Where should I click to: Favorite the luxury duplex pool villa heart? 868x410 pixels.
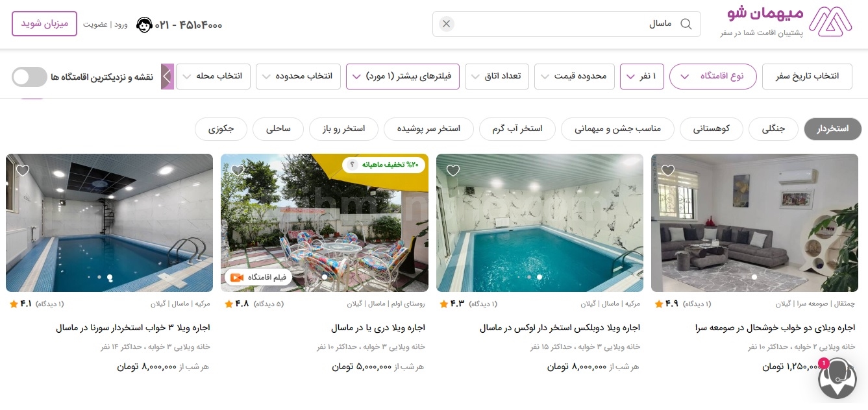point(453,171)
